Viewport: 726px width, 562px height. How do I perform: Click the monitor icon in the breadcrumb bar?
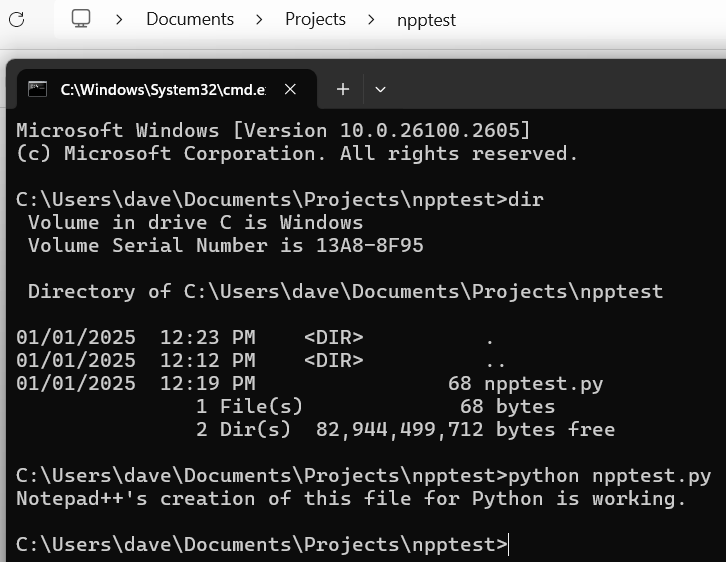point(81,19)
